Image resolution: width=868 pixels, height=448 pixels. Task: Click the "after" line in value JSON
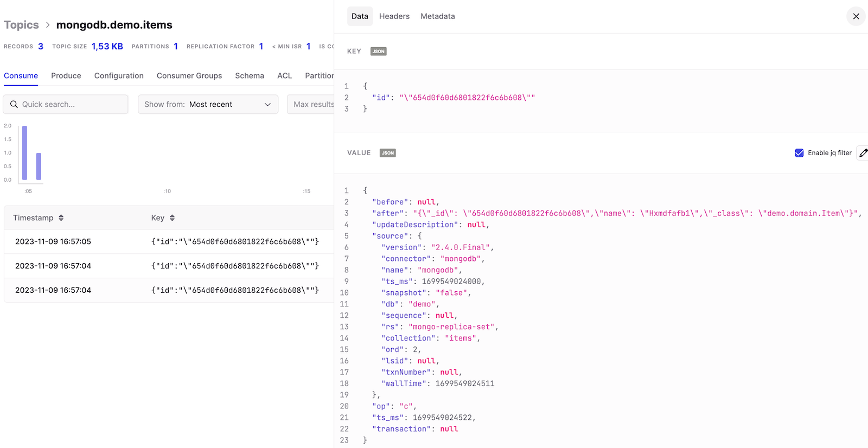coord(617,213)
